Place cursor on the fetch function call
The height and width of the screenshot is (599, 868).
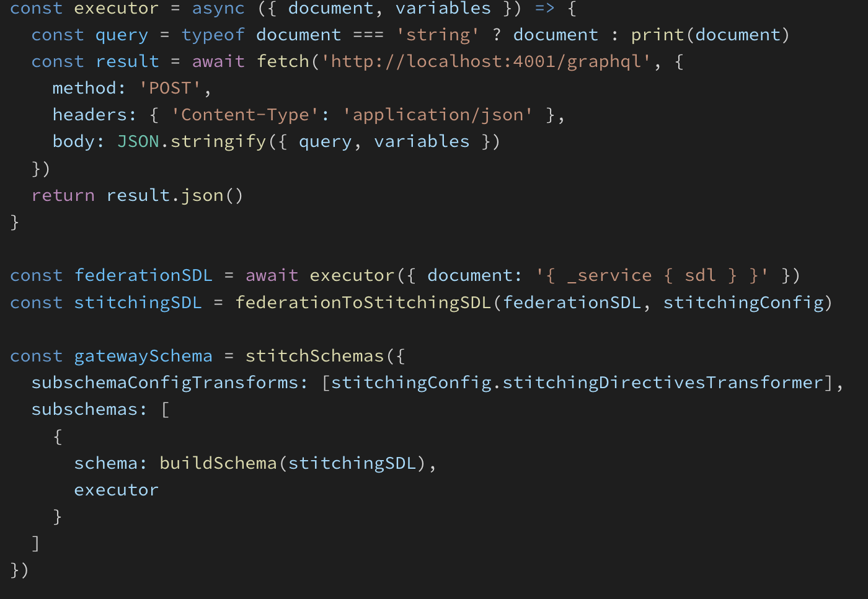click(283, 62)
